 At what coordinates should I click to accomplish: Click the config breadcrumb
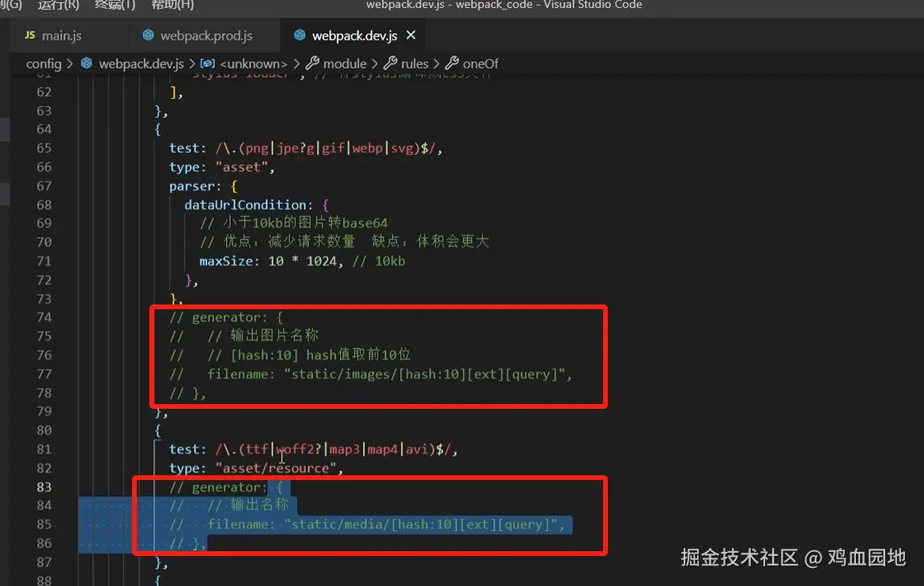click(x=43, y=64)
